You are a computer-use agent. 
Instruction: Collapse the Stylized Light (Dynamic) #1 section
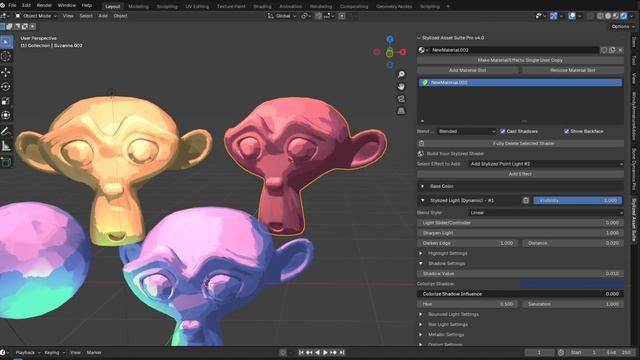click(x=422, y=200)
